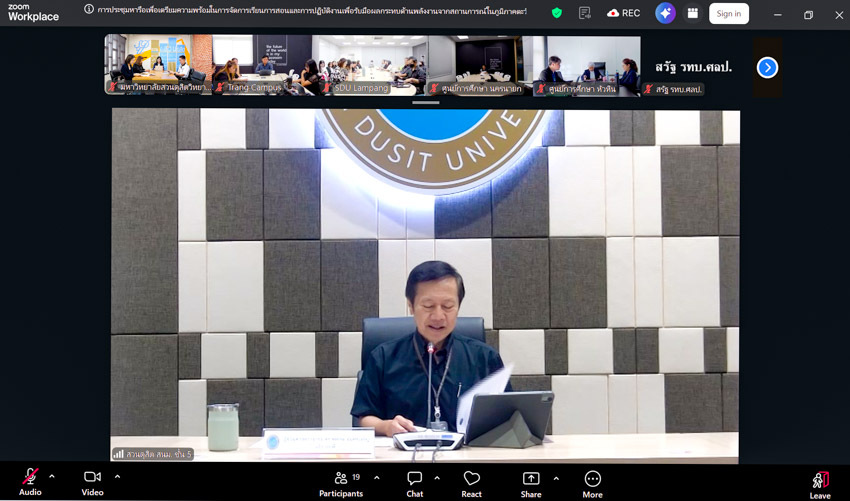Open video options caret next to Video

[x=117, y=476]
